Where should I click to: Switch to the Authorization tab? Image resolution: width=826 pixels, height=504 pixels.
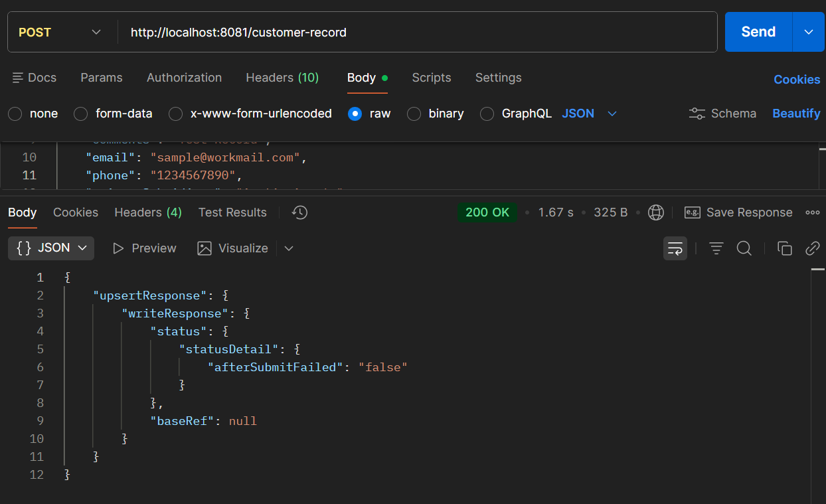[184, 78]
